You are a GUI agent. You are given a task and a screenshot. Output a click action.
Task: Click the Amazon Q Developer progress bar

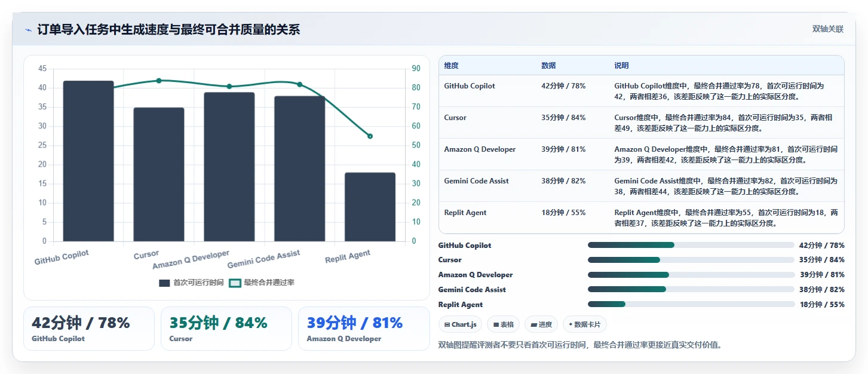pyautogui.click(x=691, y=275)
